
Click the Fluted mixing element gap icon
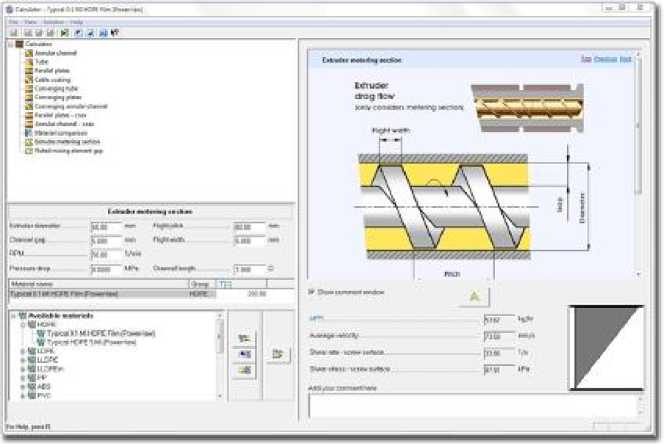[x=29, y=151]
